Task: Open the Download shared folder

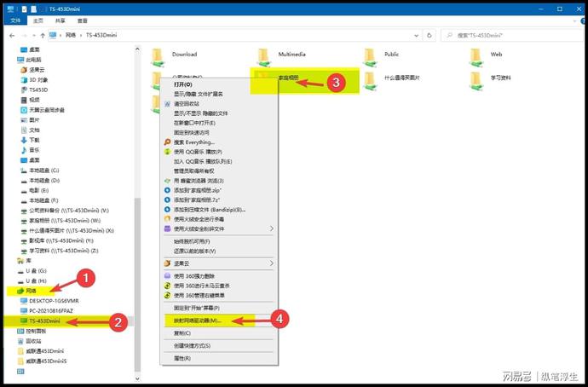Action: point(175,56)
